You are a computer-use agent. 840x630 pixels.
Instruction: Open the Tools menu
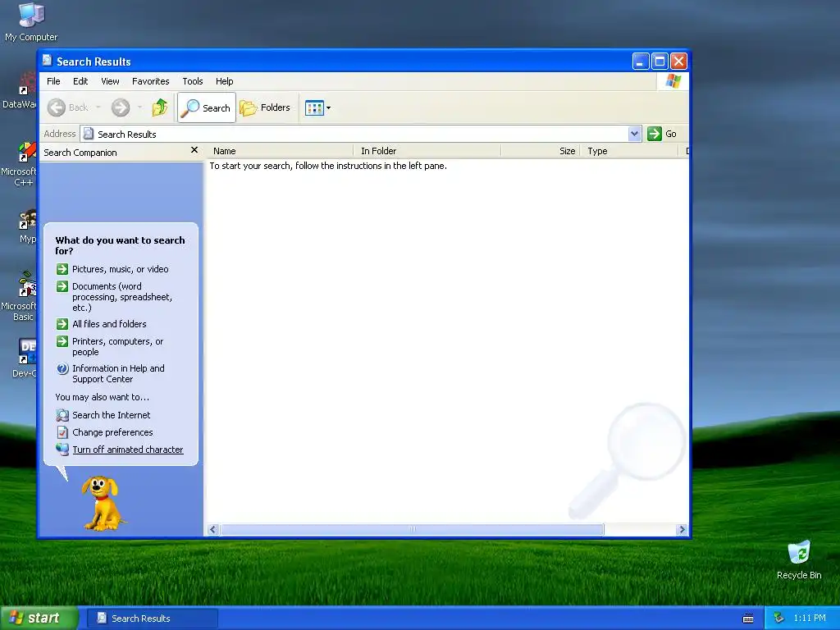tap(192, 81)
